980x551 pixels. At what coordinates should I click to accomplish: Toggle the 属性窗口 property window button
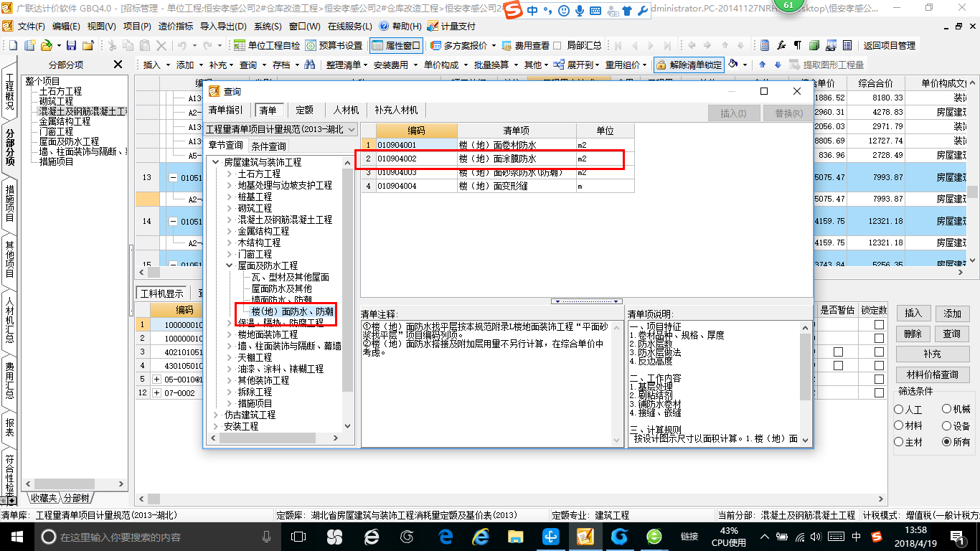pyautogui.click(x=397, y=45)
